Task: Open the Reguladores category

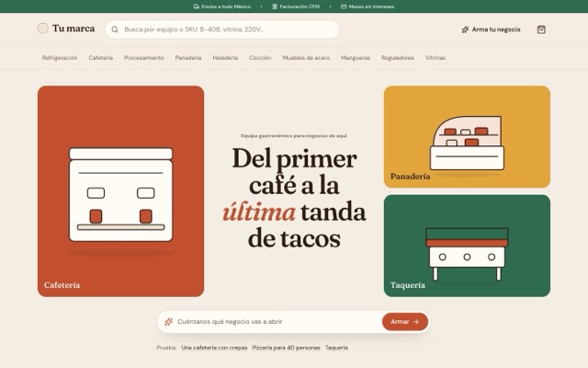Action: pos(398,57)
